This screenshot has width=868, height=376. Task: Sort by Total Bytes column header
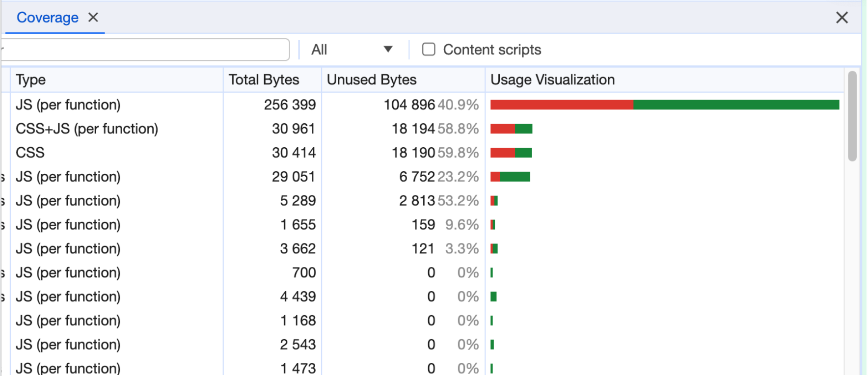point(272,80)
